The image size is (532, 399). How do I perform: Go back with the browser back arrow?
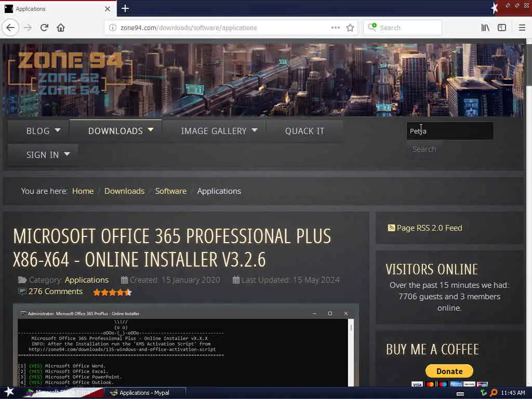pyautogui.click(x=10, y=28)
